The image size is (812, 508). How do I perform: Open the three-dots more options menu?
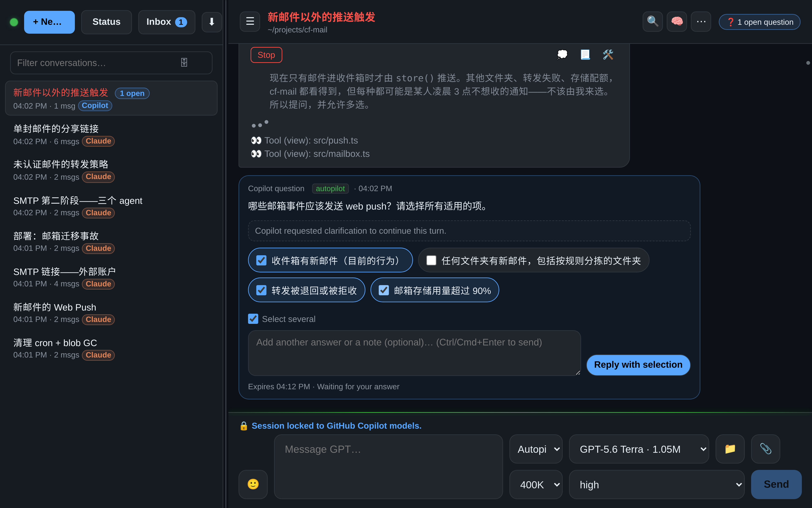701,22
